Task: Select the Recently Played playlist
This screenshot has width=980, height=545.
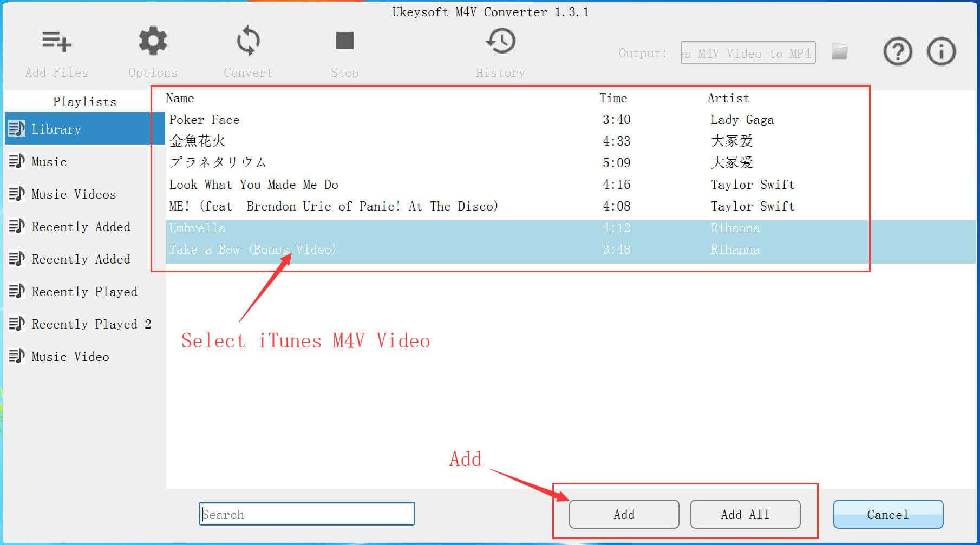Action: tap(84, 291)
